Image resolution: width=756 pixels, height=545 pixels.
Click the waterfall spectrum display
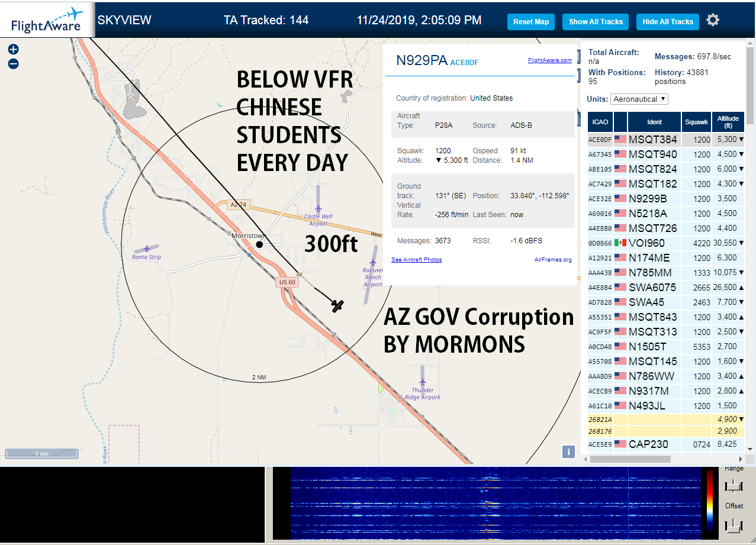(494, 504)
